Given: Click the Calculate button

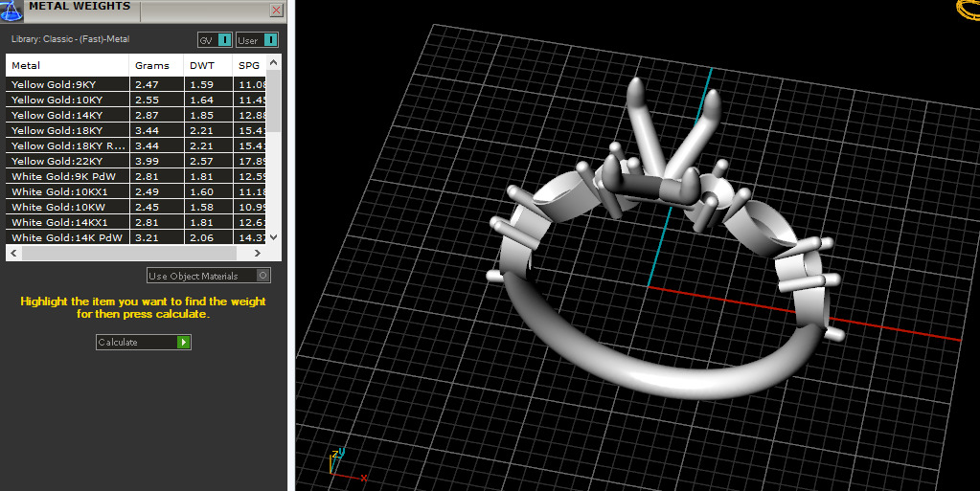Looking at the screenshot, I should click(143, 343).
